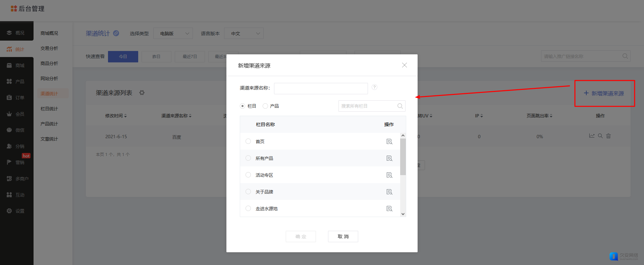Click the preview icon for 首页 row
The image size is (644, 265).
389,142
